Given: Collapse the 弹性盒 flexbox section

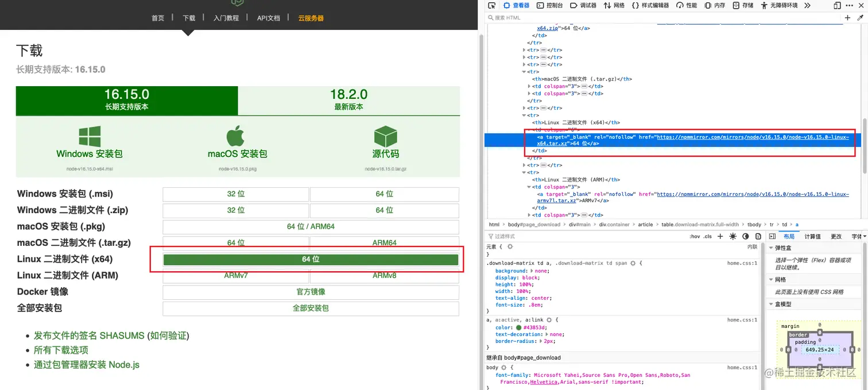Looking at the screenshot, I should [x=771, y=248].
